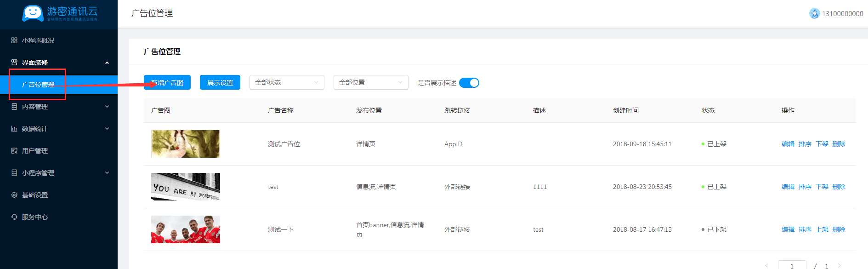Open the football team ad thumbnail
This screenshot has width=868, height=269.
pyautogui.click(x=186, y=229)
